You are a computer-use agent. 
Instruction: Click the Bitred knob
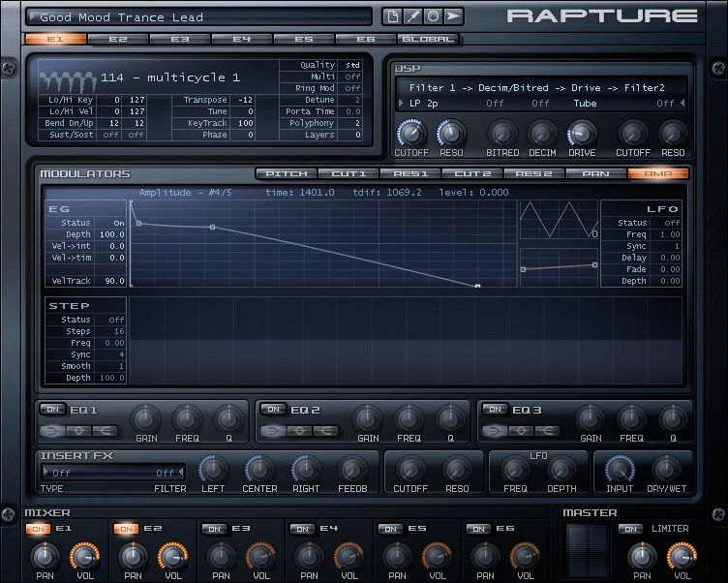pyautogui.click(x=501, y=134)
